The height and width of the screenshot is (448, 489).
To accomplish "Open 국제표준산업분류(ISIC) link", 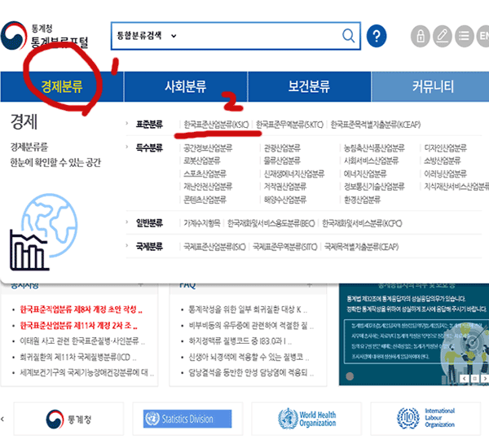I will click(214, 247).
